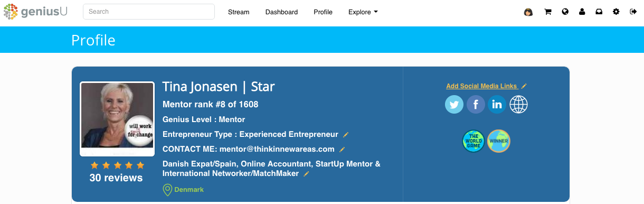Open the LinkedIn social link icon
644x204 pixels.
(497, 105)
